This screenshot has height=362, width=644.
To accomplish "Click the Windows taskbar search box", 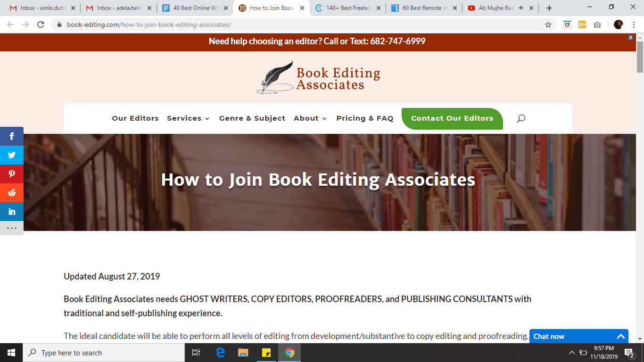I will coord(104,353).
